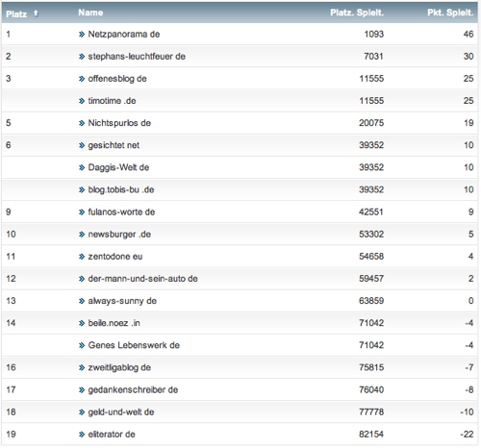Click the arrow icon before beile.noez .in

82,323
